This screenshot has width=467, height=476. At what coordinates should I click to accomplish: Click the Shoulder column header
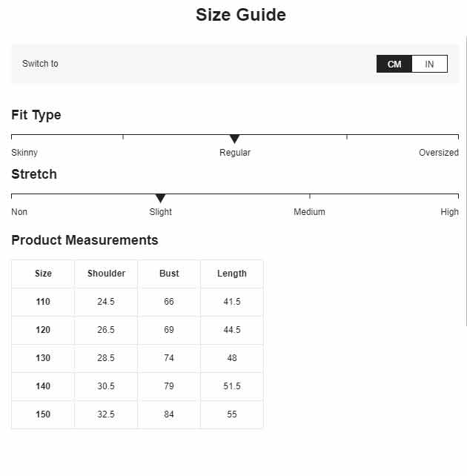(106, 274)
